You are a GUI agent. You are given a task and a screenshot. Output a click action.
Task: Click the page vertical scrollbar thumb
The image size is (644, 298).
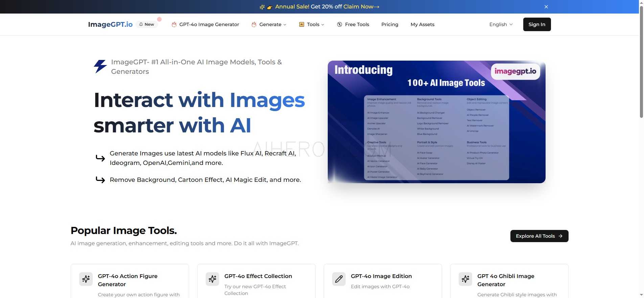pos(641,63)
